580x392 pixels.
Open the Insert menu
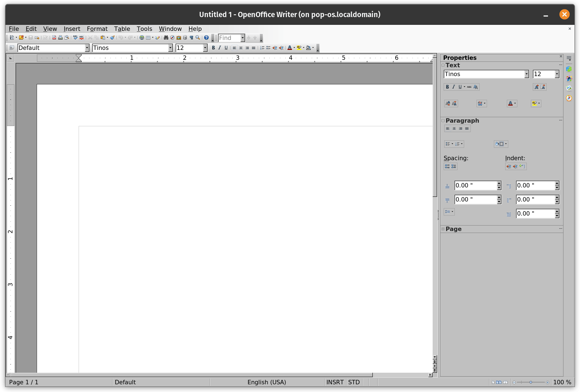pyautogui.click(x=72, y=28)
